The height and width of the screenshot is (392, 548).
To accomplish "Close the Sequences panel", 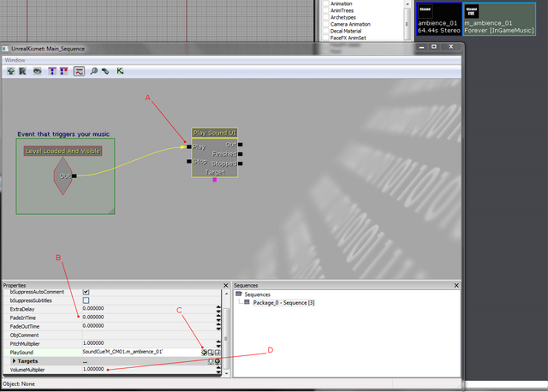I will coord(456,285).
